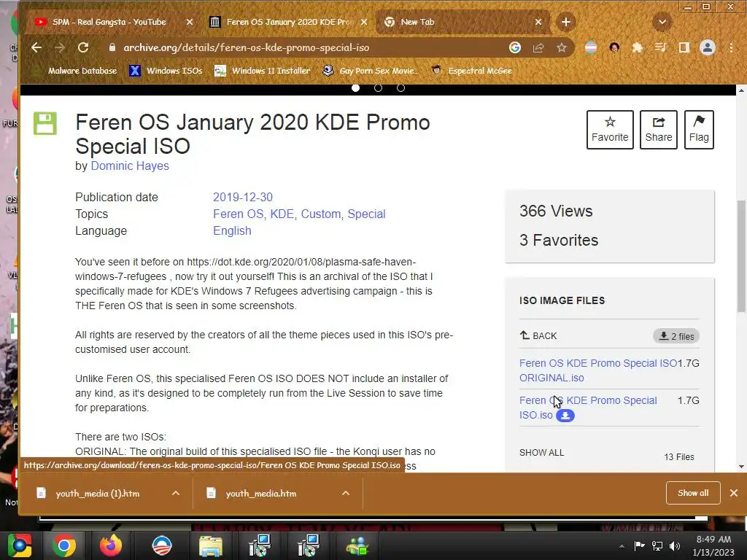Download Feren OS KDE Promo Special ISO ORIGINAL.iso

(598, 370)
